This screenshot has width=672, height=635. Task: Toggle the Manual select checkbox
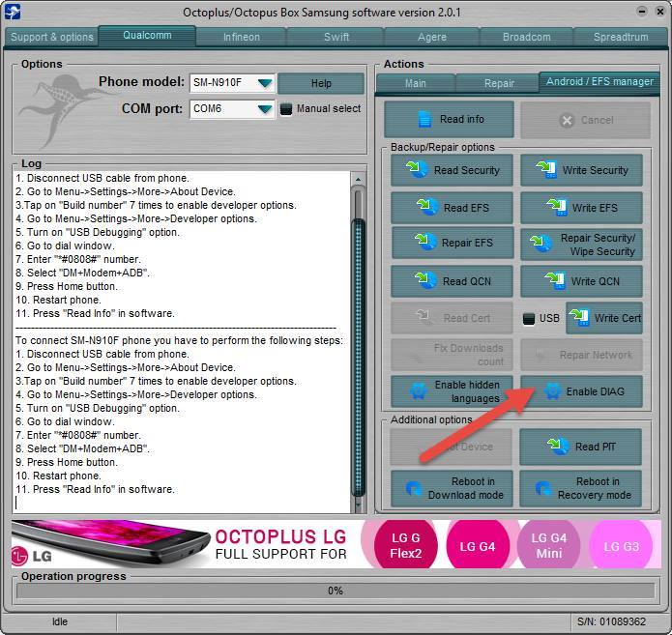(286, 109)
